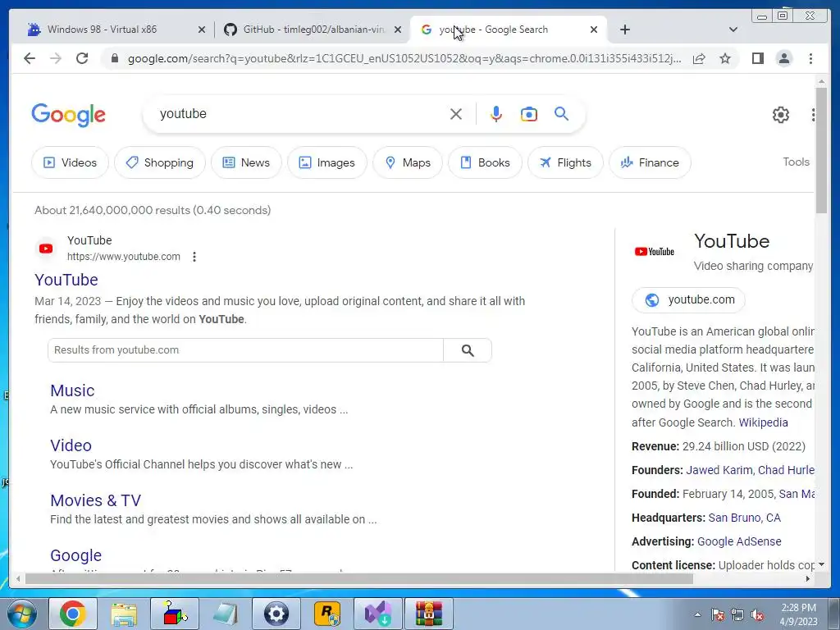This screenshot has width=840, height=630.
Task: Select the youtube - Google Search tab
Action: coord(508,30)
